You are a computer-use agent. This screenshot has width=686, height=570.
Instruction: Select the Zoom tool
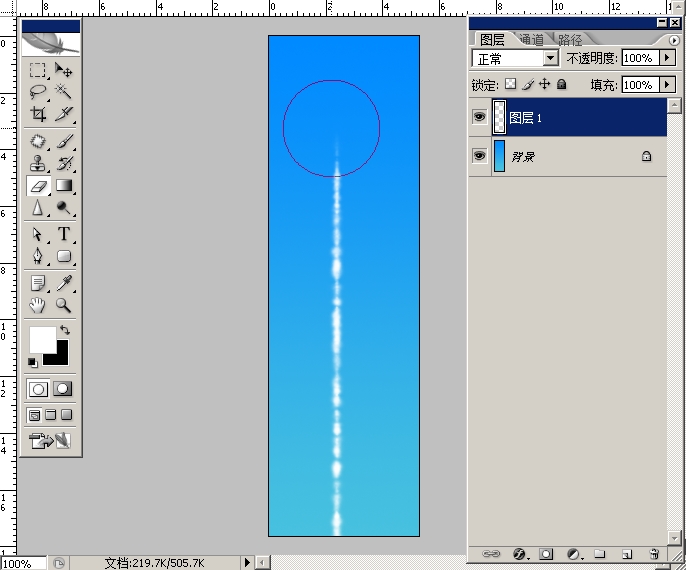coord(64,305)
